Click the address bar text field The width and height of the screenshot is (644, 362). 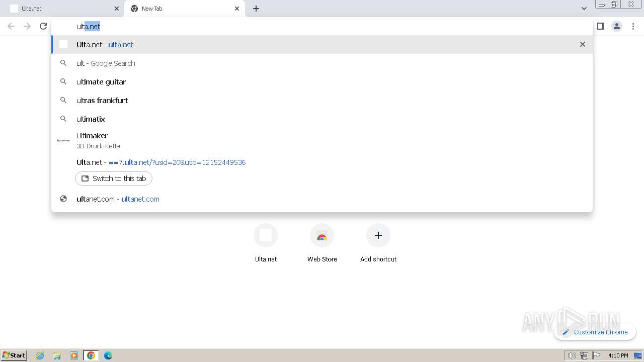322,27
